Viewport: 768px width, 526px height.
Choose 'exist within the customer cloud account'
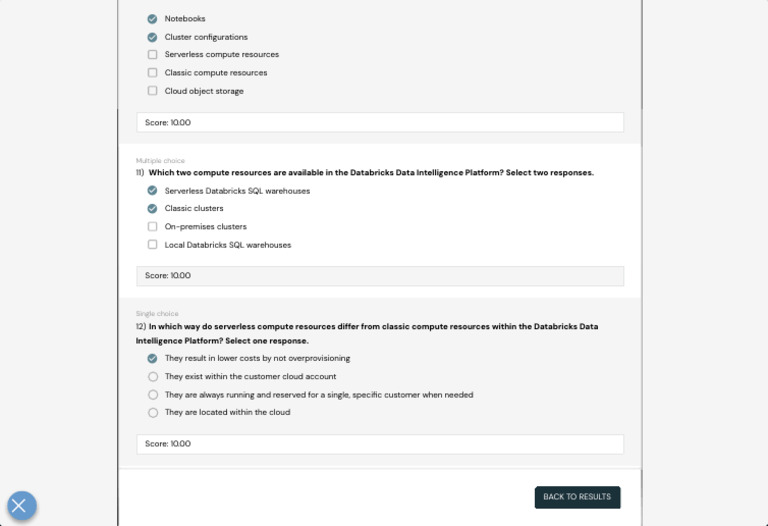coord(152,377)
